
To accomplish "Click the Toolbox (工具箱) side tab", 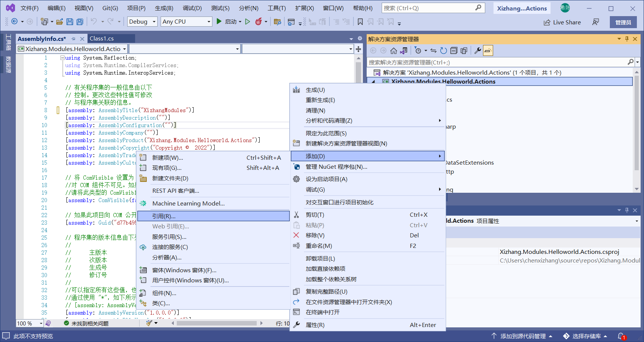I will 8,42.
